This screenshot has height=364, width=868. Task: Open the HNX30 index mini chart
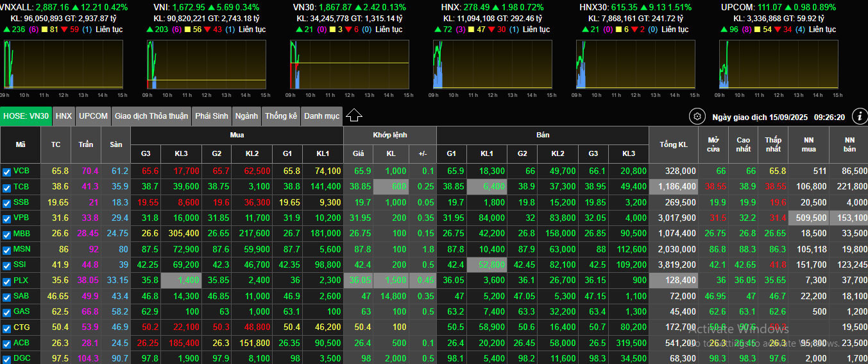click(635, 64)
